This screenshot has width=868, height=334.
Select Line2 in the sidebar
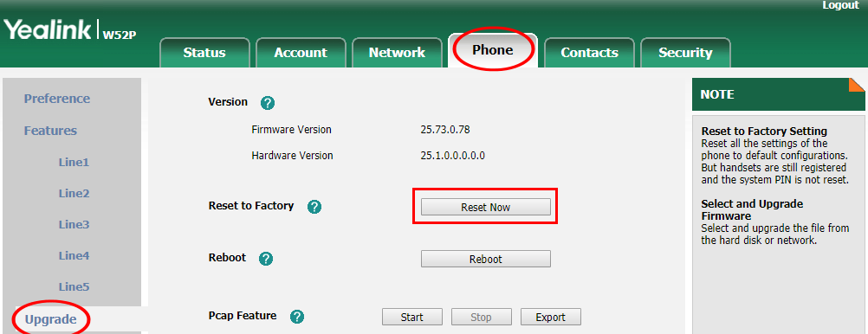74,194
